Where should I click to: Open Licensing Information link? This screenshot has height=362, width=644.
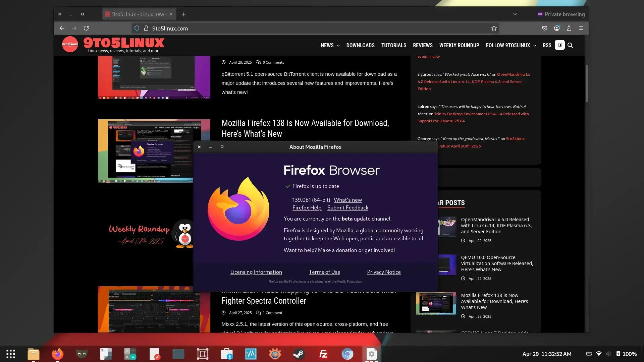pos(256,272)
